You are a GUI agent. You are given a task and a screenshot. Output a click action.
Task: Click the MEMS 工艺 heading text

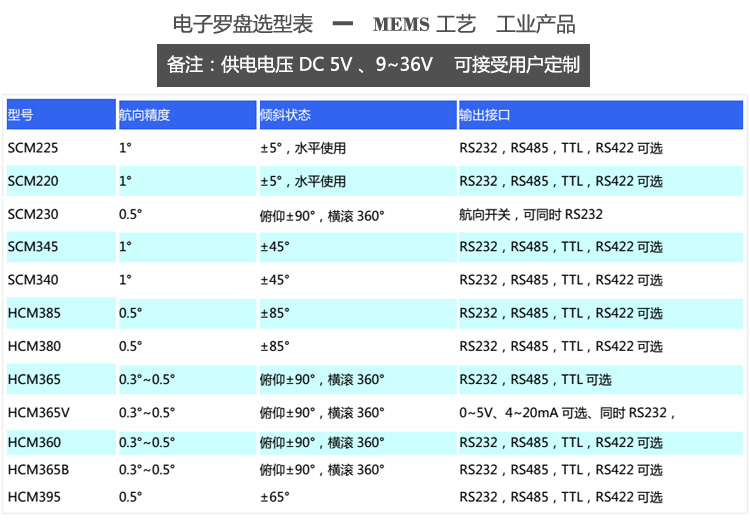click(x=424, y=24)
